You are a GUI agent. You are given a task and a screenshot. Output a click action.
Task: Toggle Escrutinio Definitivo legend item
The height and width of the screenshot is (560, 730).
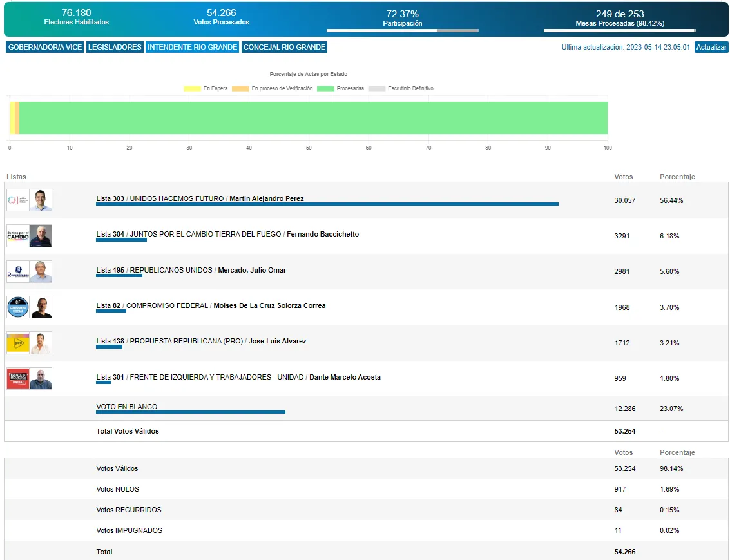(x=401, y=88)
